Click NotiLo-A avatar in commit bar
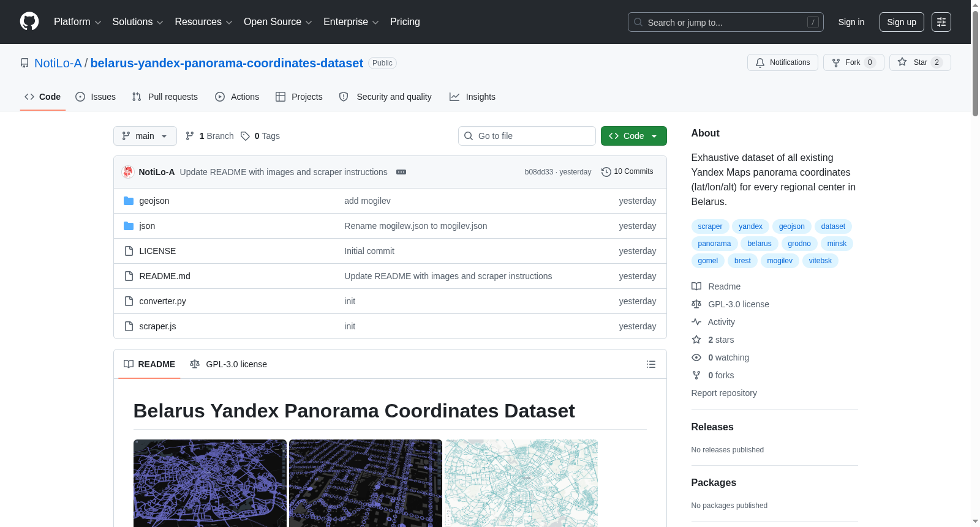This screenshot has width=980, height=527. point(128,172)
